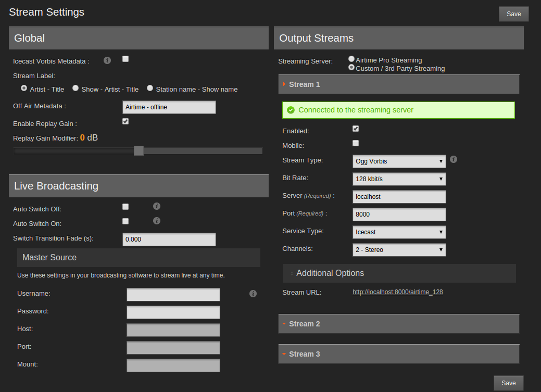541x392 pixels.
Task: Click the Output Streams section header
Action: click(x=399, y=38)
